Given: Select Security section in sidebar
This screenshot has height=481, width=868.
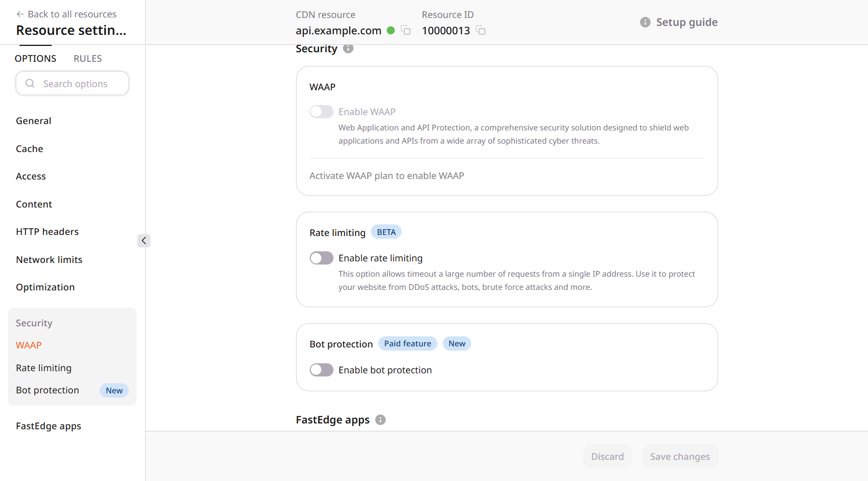Looking at the screenshot, I should click(34, 323).
